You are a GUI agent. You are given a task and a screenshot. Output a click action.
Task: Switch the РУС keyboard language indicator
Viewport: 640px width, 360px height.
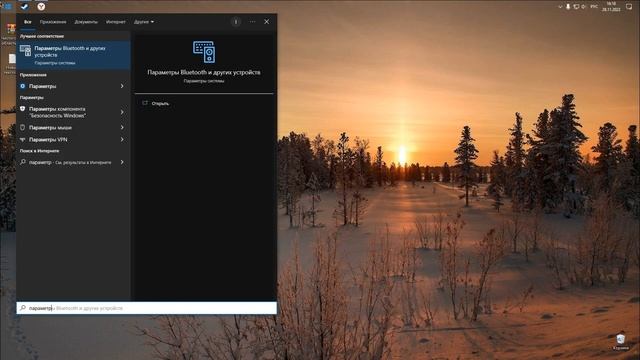[x=594, y=7]
